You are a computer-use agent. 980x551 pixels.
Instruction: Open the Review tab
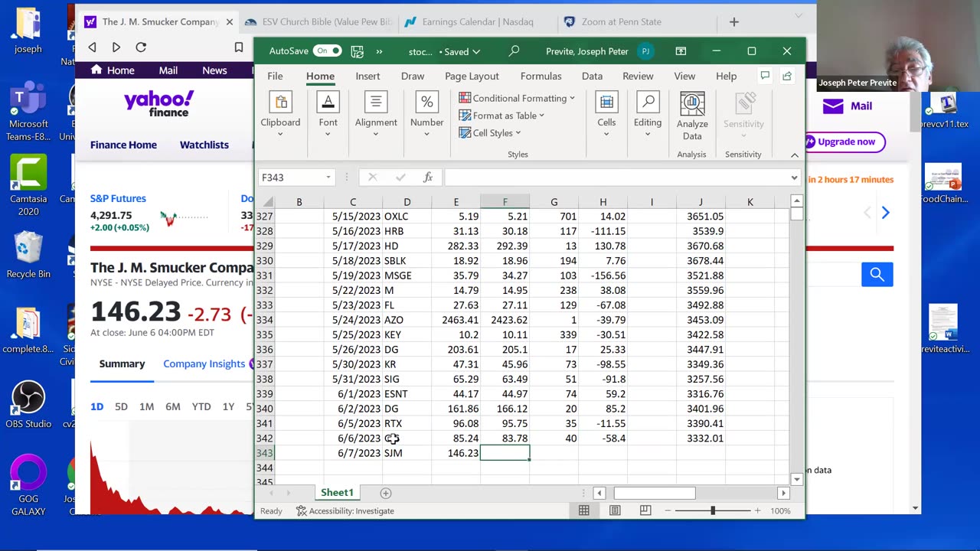(x=638, y=76)
